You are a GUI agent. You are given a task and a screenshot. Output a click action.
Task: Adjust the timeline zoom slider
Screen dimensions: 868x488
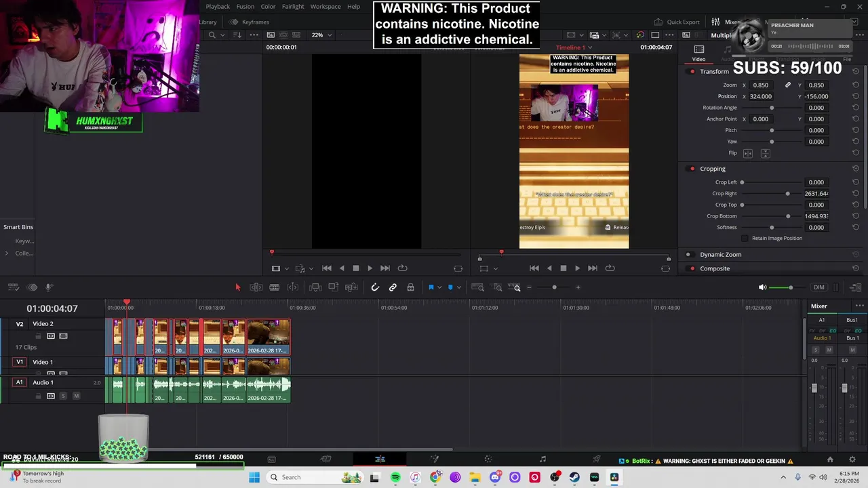(x=554, y=287)
